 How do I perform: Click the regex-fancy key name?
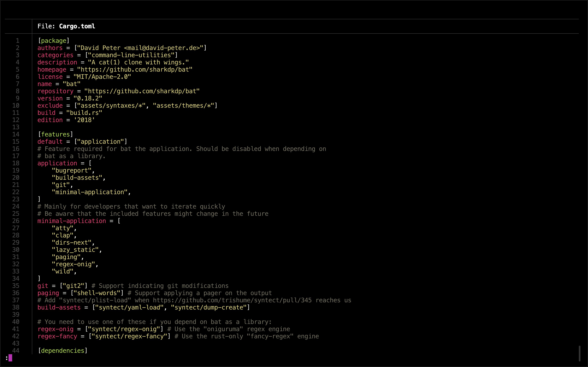tap(57, 336)
